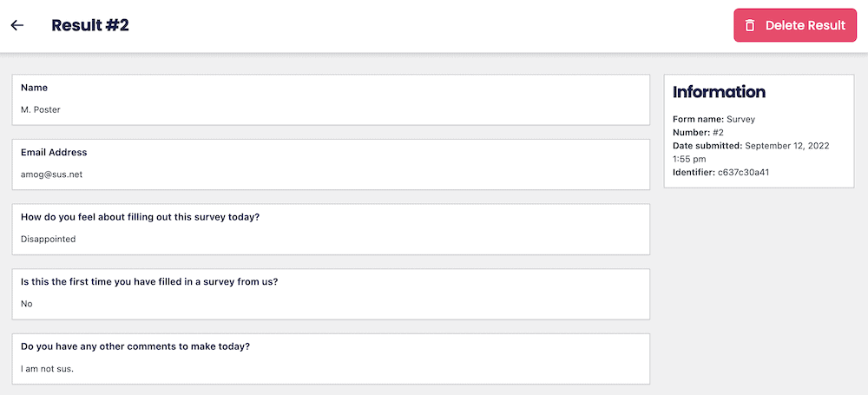
Task: Select the Name field card
Action: tap(331, 100)
